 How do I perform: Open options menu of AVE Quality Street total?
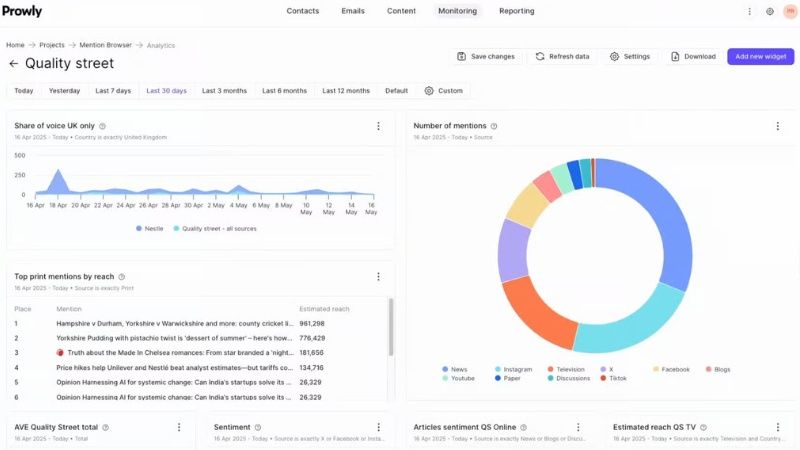point(179,427)
